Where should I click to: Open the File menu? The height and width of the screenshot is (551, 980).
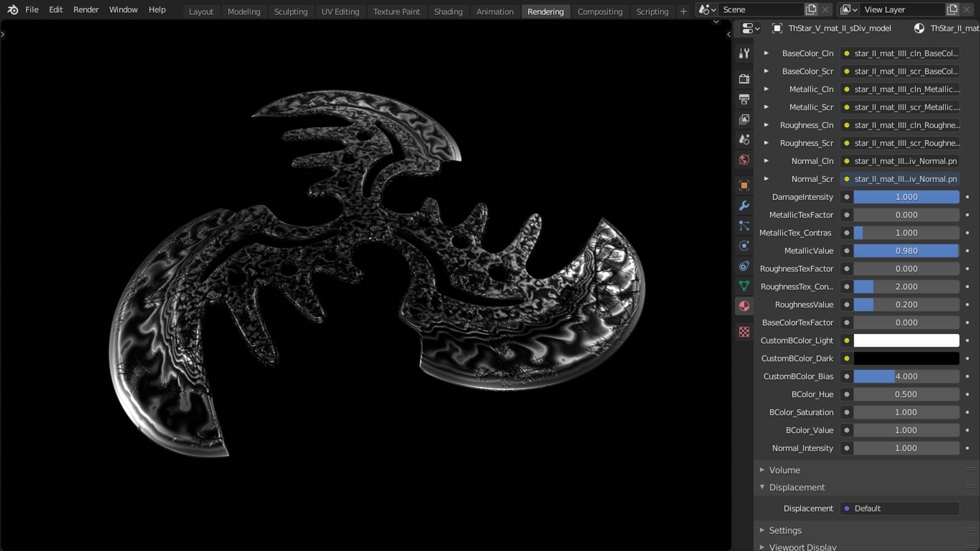click(32, 10)
